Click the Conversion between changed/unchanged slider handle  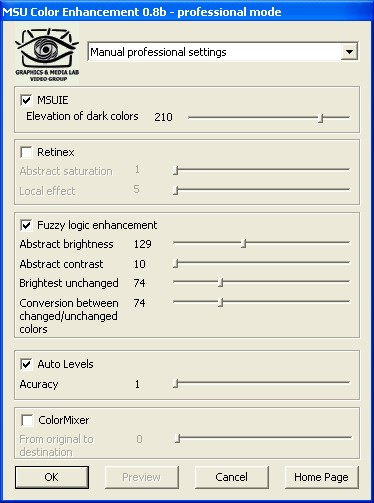coord(220,303)
